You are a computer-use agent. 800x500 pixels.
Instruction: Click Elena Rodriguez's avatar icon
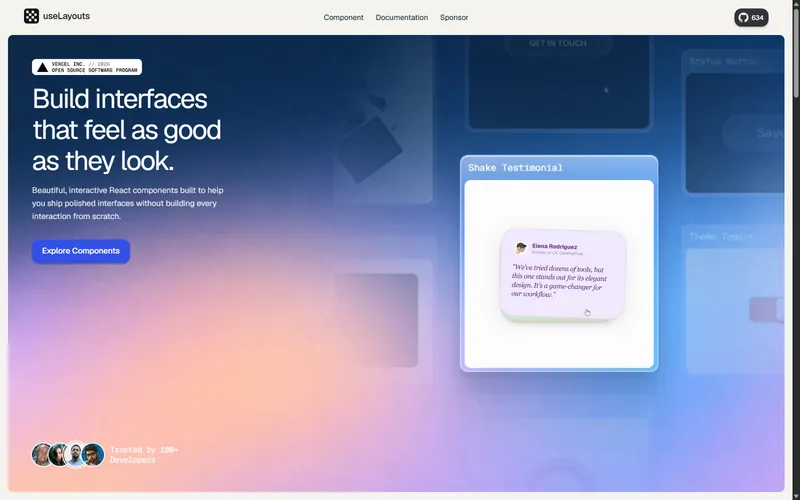point(521,248)
